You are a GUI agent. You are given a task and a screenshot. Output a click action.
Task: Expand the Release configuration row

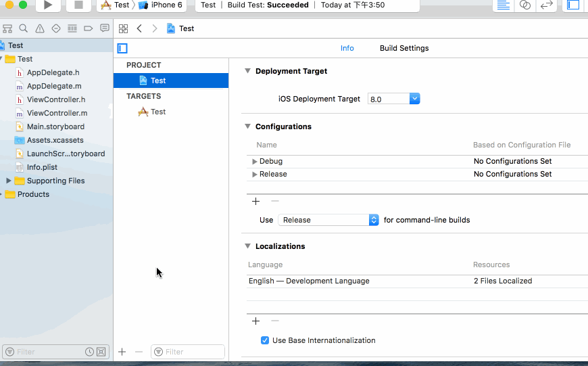[255, 174]
